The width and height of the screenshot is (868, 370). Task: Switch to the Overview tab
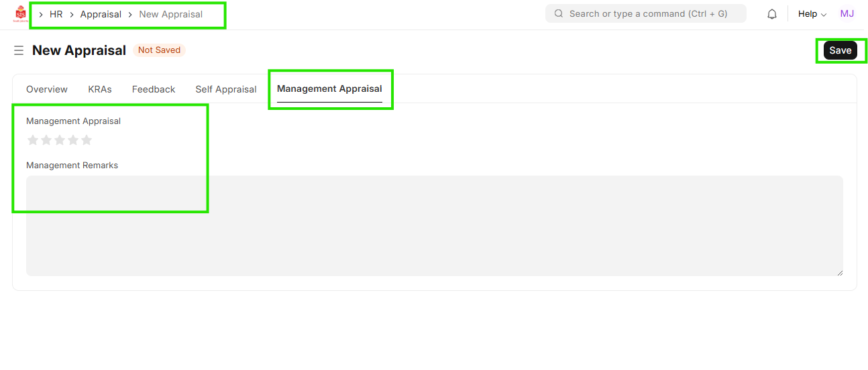[47, 89]
